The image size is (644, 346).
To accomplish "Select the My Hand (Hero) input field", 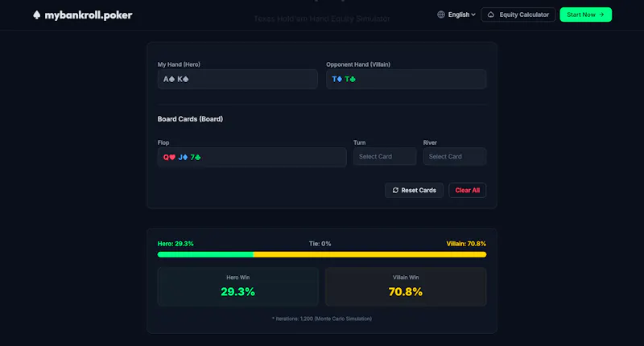I will click(237, 79).
